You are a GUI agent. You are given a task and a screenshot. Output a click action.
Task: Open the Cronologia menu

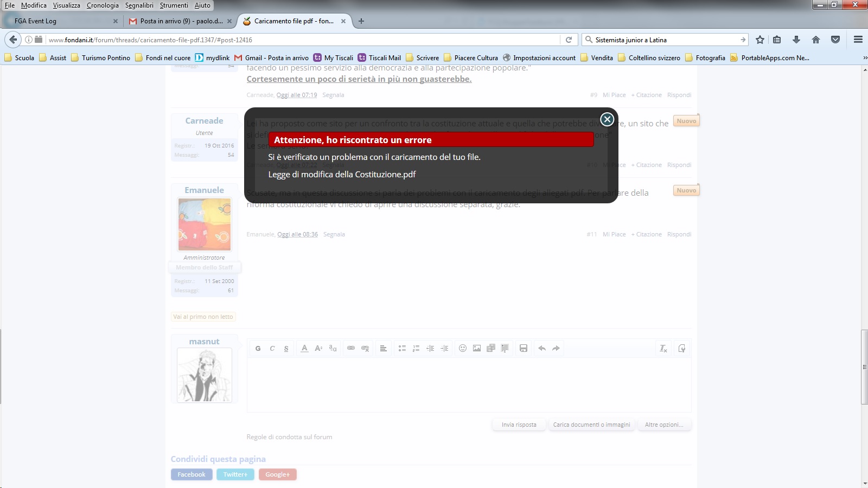coord(103,5)
